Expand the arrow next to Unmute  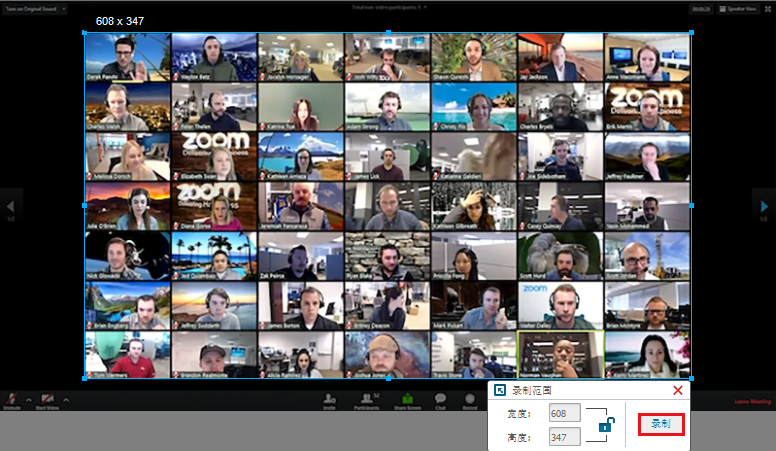pos(29,400)
